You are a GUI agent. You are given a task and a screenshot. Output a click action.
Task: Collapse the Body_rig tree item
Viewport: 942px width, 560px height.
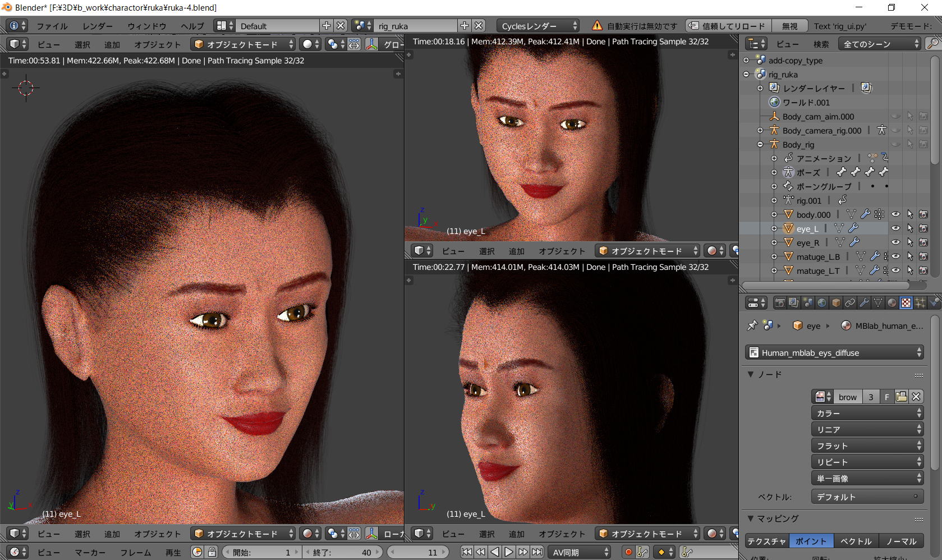click(760, 144)
